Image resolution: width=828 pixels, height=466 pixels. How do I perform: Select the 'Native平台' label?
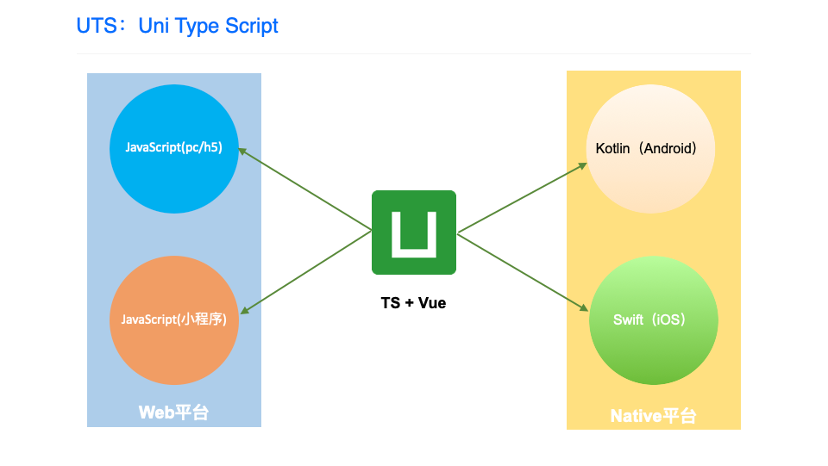(x=653, y=415)
